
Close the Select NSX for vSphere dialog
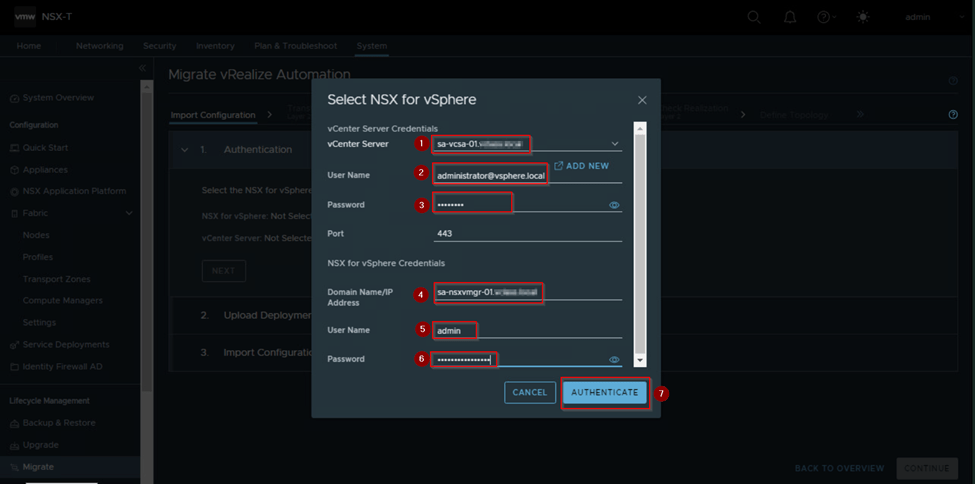642,100
